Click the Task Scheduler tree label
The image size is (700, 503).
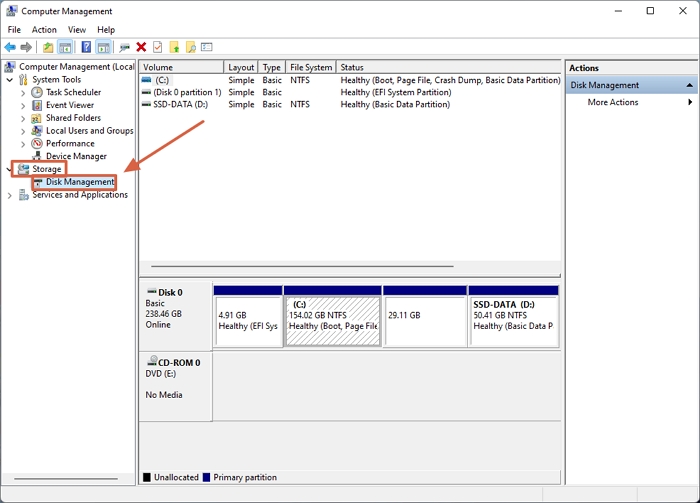73,92
